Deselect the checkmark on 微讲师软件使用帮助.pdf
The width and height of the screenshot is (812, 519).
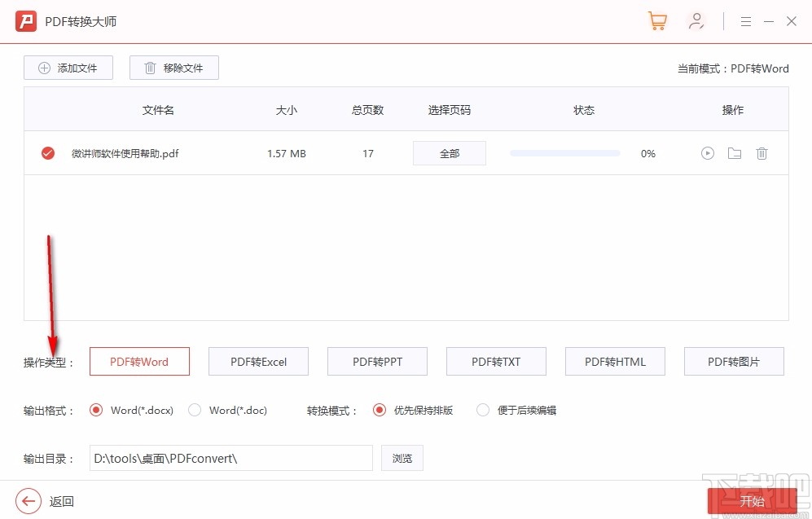[47, 152]
